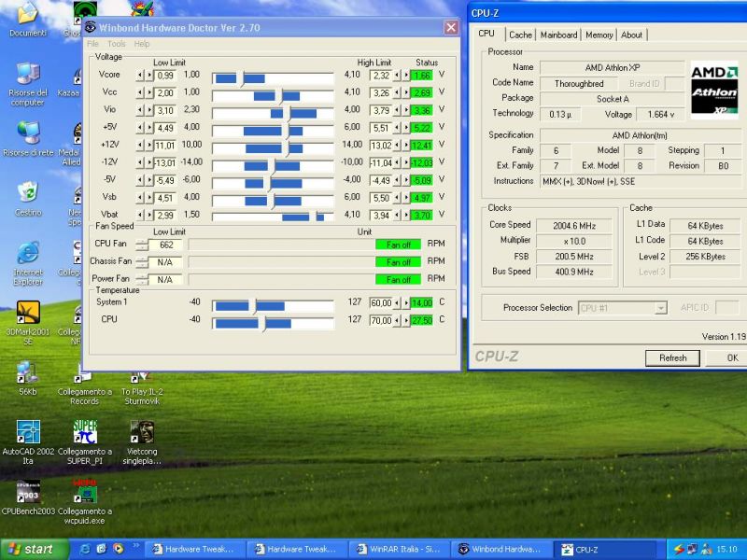The image size is (747, 560).
Task: Increase the Vcc low limit arrow
Action: (149, 92)
